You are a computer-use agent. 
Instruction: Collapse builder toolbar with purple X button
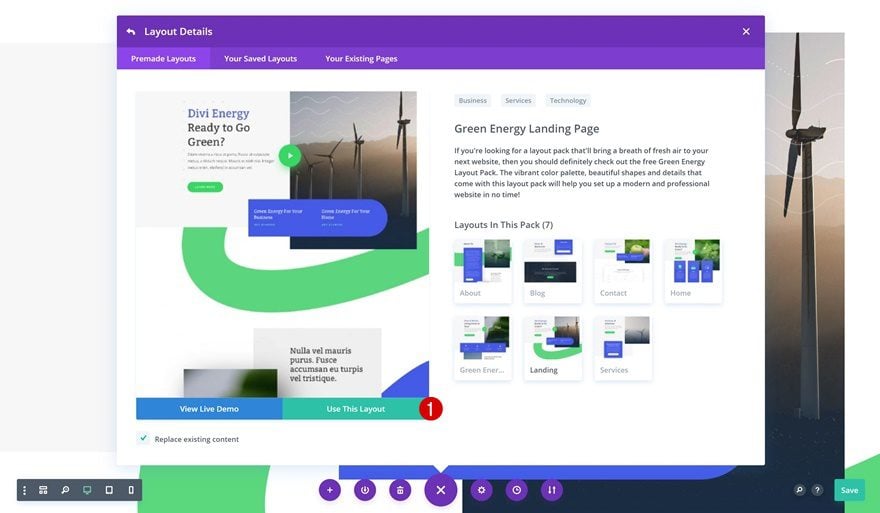click(441, 490)
